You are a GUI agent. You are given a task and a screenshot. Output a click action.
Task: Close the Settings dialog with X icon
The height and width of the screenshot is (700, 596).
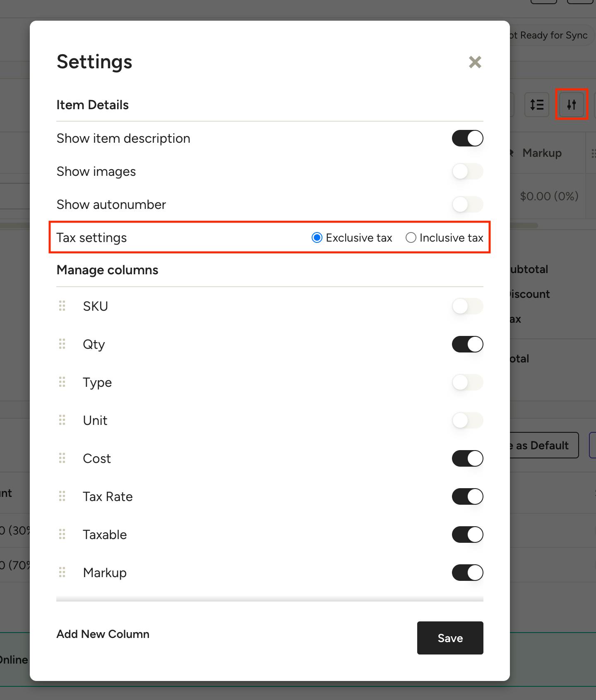point(475,62)
